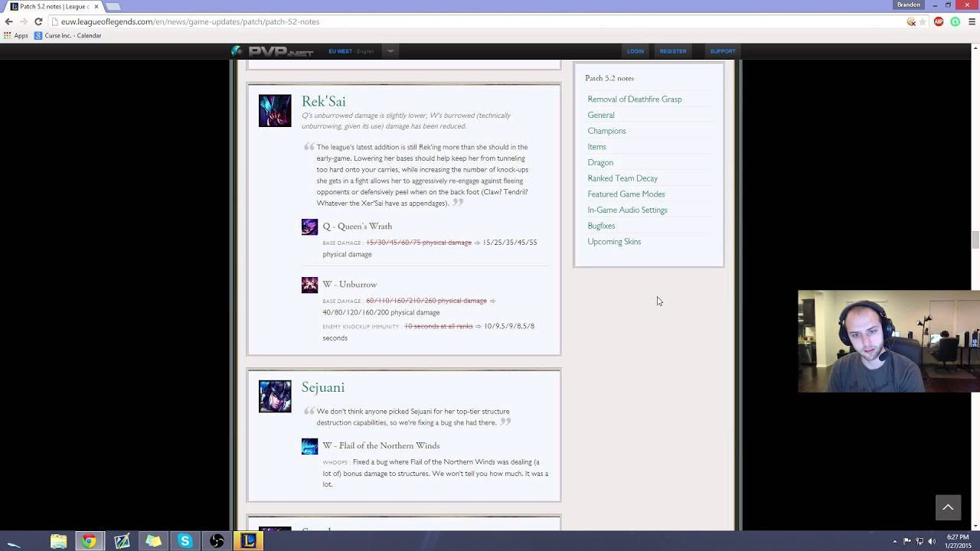Open the Chrome menu hamburger icon

pos(972,22)
